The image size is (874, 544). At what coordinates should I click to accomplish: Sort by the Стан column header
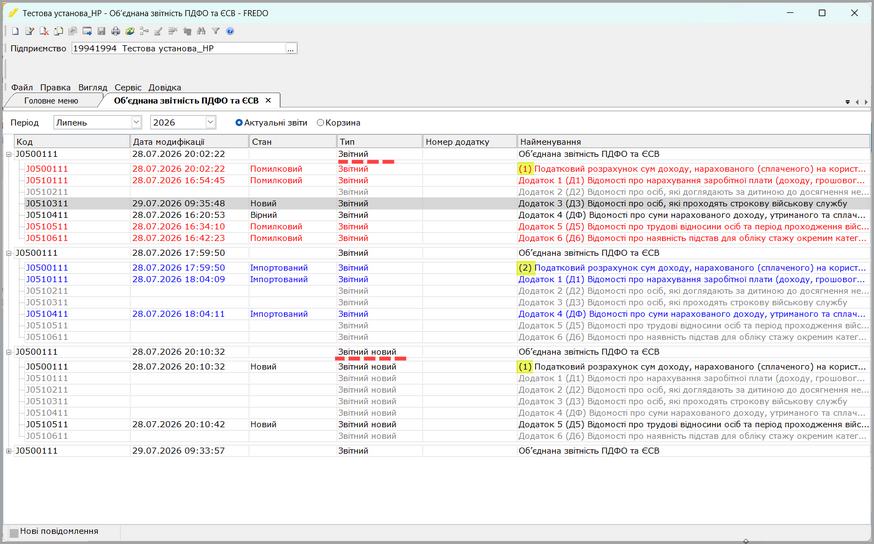[x=293, y=142]
